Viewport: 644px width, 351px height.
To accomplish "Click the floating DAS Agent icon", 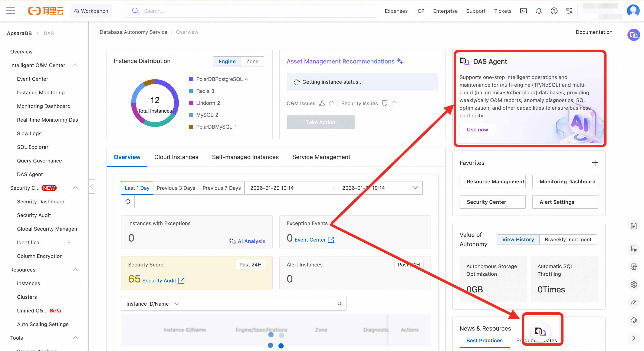I will [540, 331].
